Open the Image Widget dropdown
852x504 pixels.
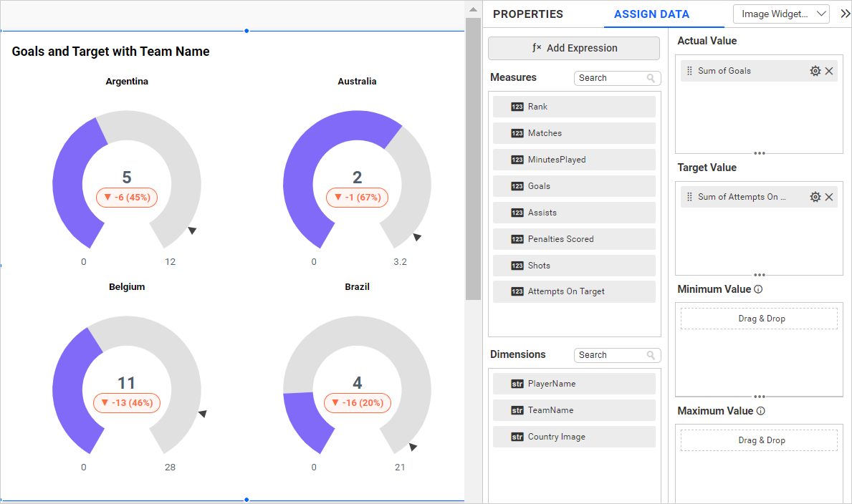pyautogui.click(x=780, y=14)
